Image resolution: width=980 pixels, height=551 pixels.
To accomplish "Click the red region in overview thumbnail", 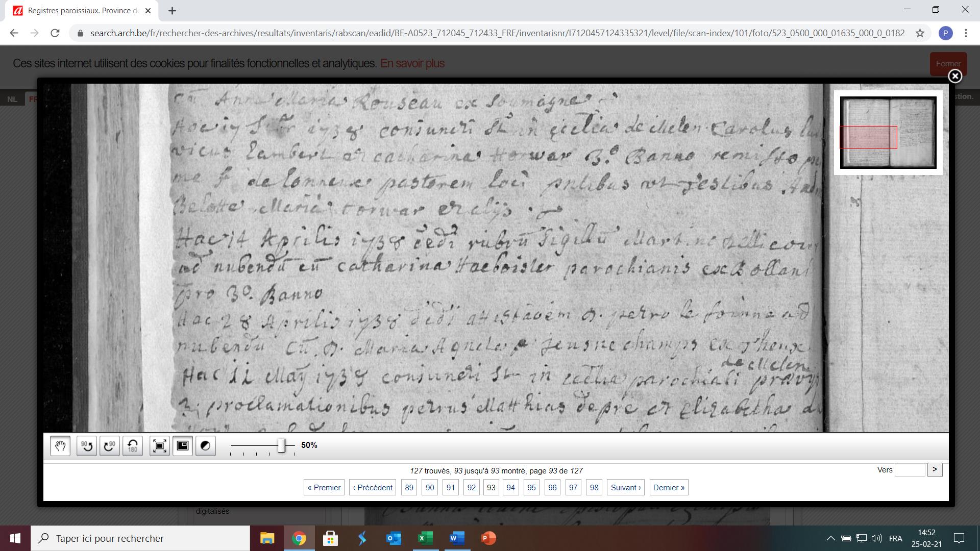I will (868, 138).
